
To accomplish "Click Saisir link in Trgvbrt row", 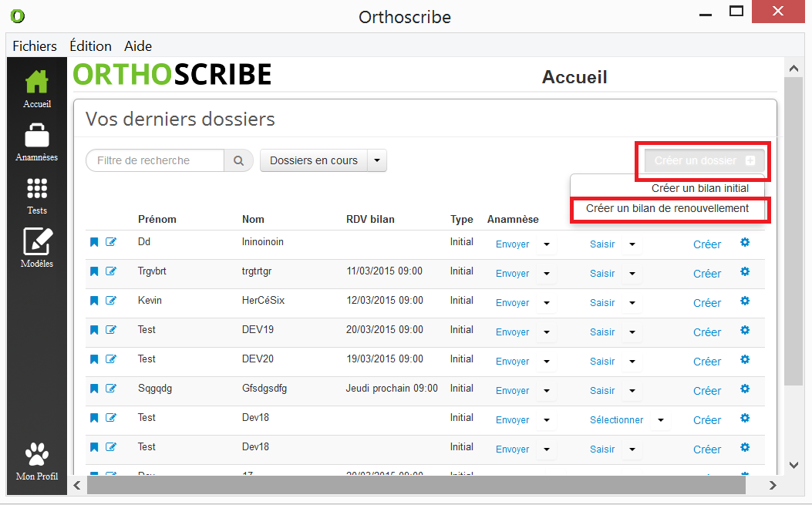I will pyautogui.click(x=602, y=274).
